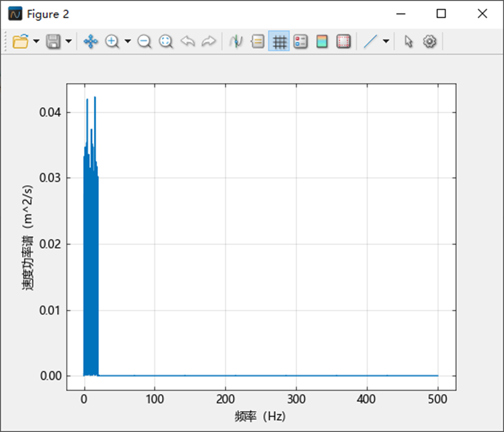Select the Pan tool
504x432 pixels.
click(x=91, y=41)
